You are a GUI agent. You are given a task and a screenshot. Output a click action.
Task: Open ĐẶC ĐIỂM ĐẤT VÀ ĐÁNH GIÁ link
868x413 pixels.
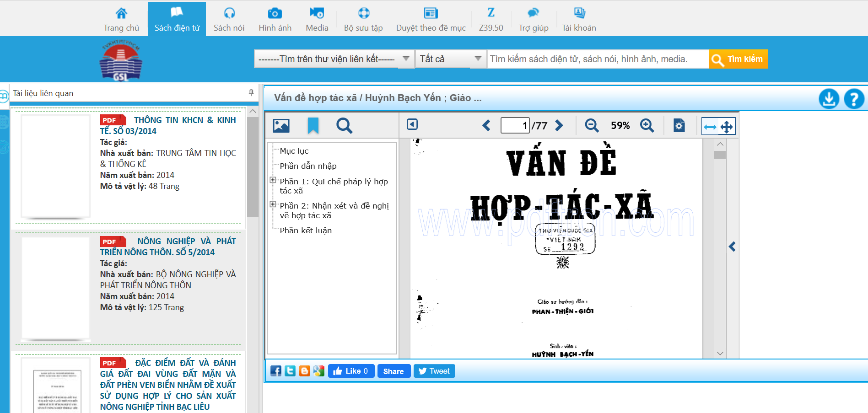tap(168, 385)
